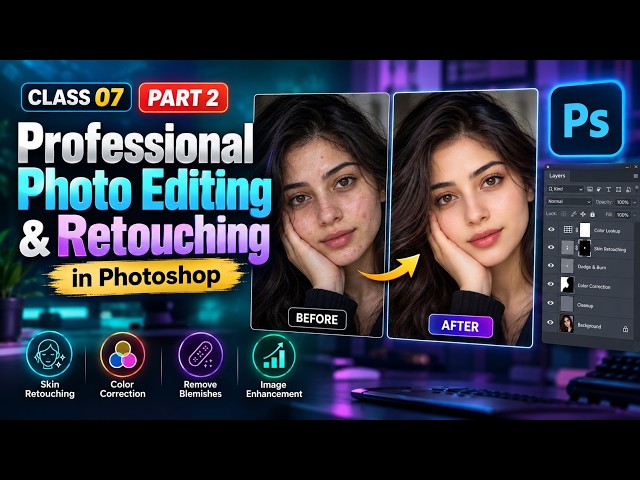The image size is (640, 480).
Task: Click the Skin Retouching caption text
Action: point(50,389)
